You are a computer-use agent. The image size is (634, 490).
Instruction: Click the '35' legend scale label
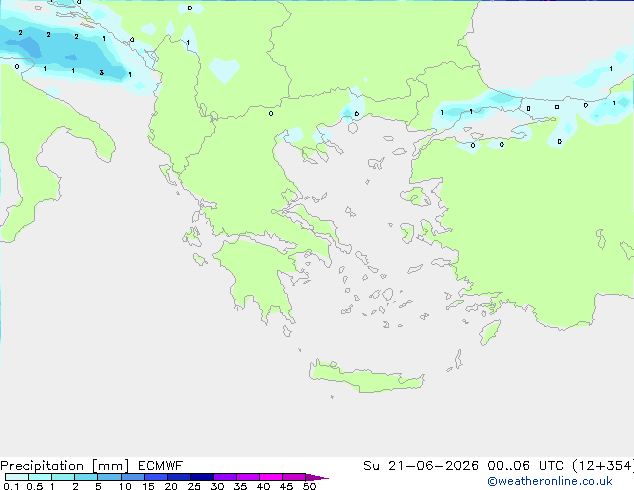pos(240,486)
